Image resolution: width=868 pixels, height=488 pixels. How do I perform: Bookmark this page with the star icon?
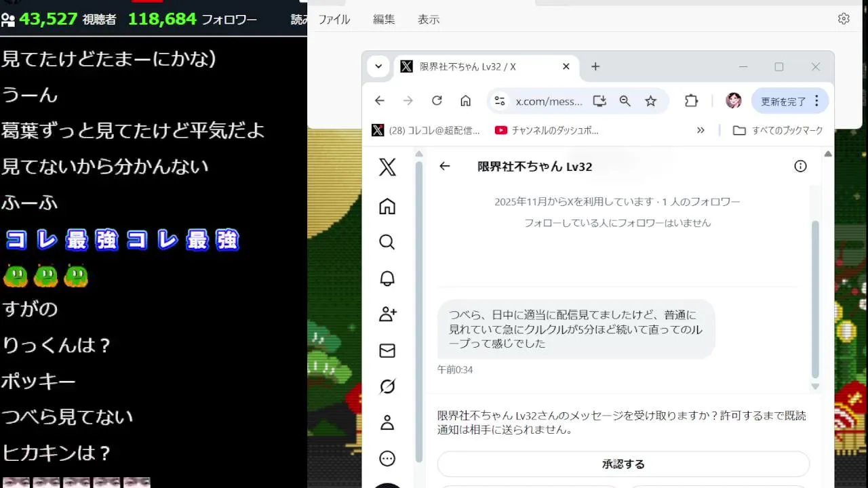[651, 101]
